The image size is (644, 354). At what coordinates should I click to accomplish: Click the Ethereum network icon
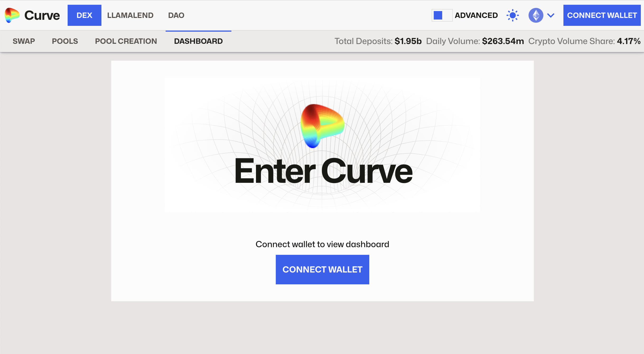click(x=535, y=15)
